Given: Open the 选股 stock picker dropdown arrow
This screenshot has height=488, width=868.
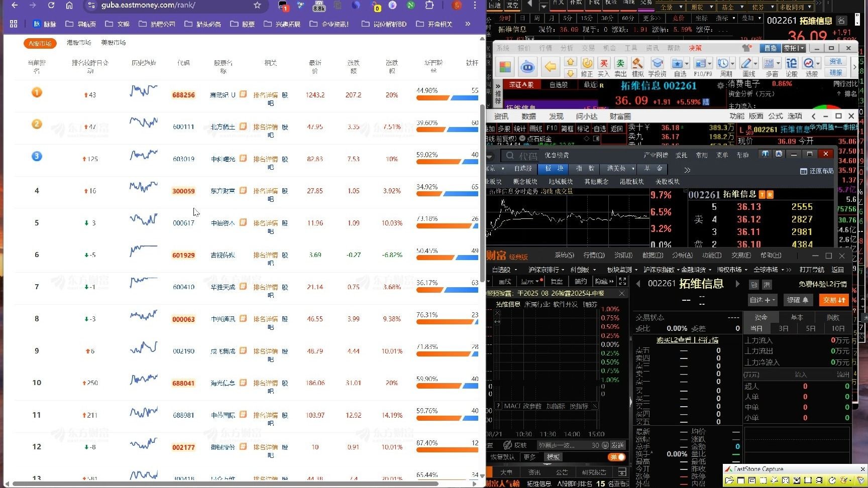Looking at the screenshot, I should (818, 64).
